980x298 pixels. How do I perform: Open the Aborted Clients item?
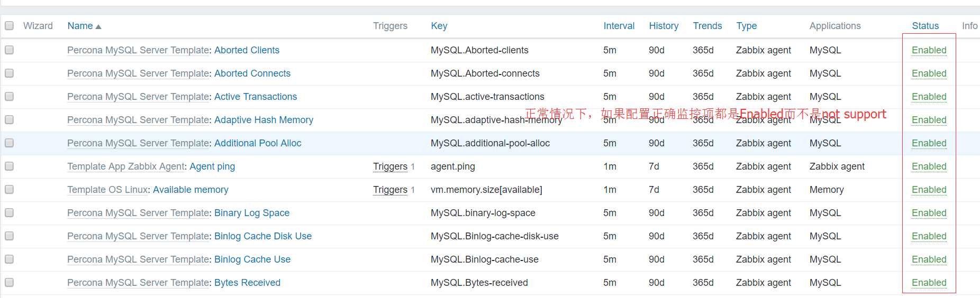tap(247, 50)
